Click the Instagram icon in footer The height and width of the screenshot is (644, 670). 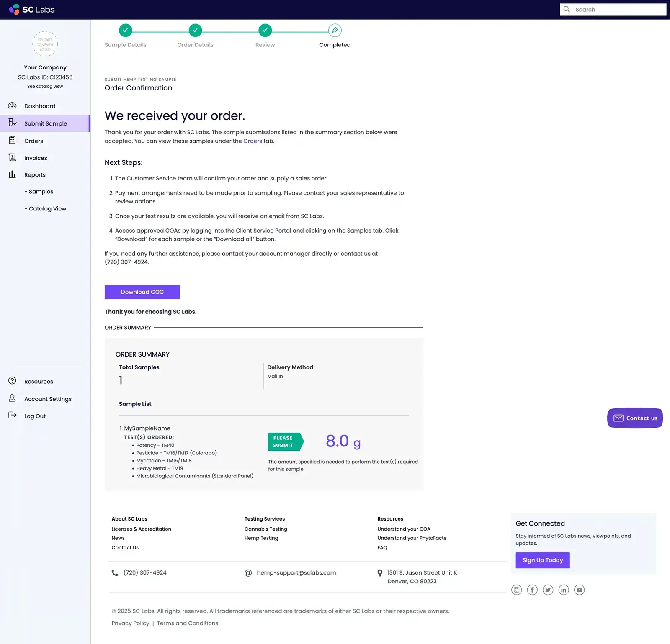pos(516,590)
